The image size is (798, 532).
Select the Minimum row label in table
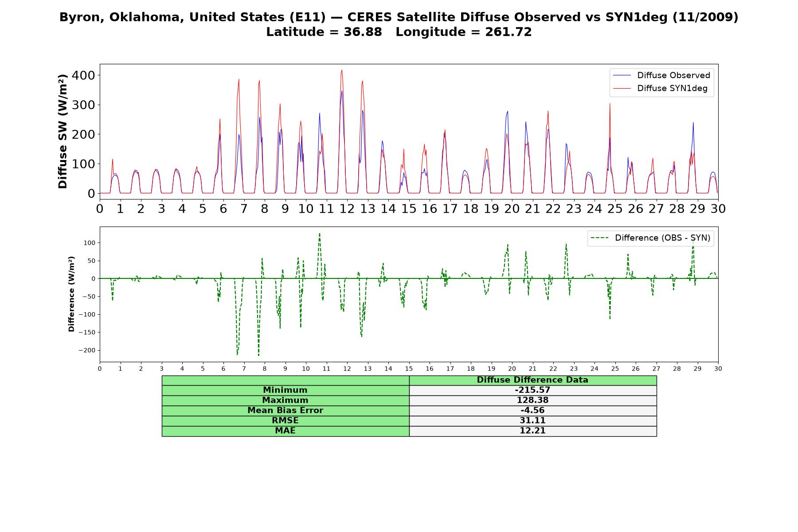coord(285,390)
